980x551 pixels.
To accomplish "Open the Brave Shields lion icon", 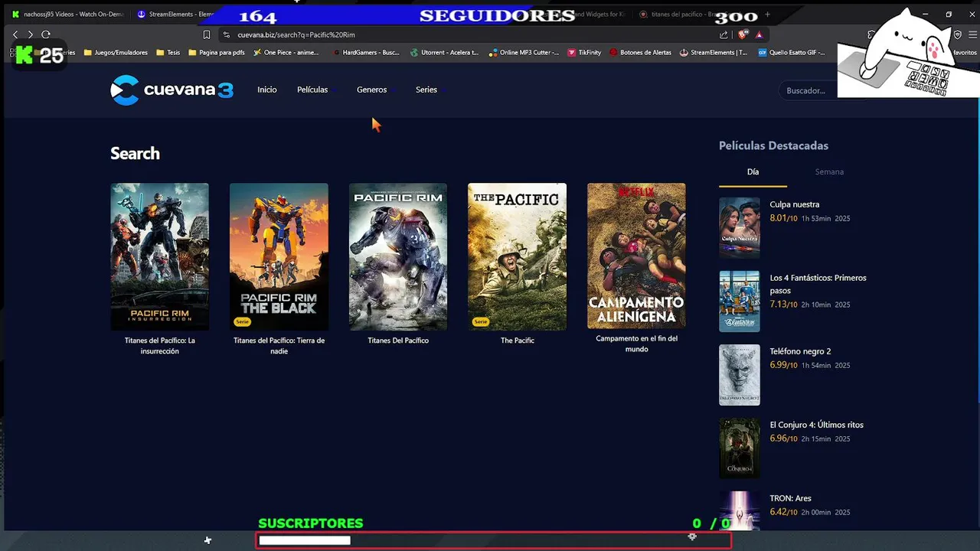I will click(x=742, y=34).
